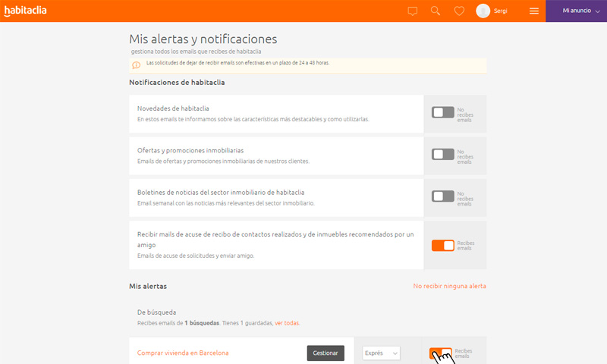This screenshot has height=364, width=607.
Task: Click No recibir ninguna alerta link
Action: [449, 286]
